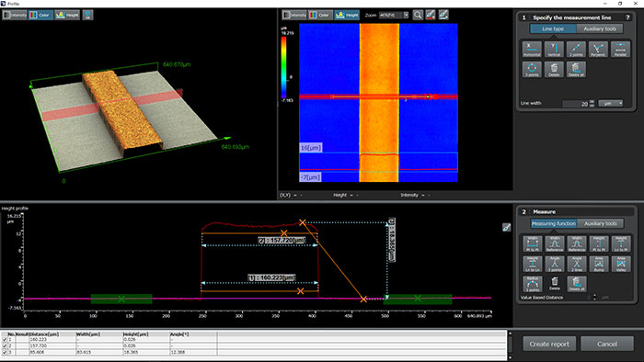Toggle Intensity view in the 3D pane
Image resolution: width=644 pixels, height=362 pixels.
tap(15, 16)
